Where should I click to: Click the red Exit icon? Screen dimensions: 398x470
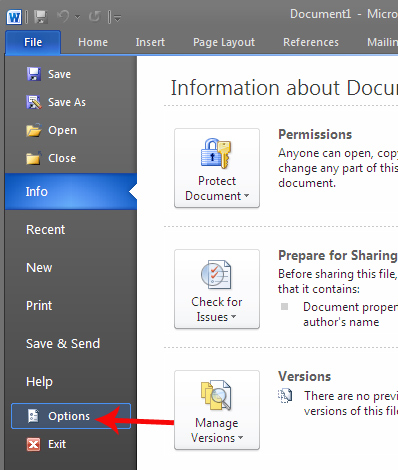(x=34, y=444)
